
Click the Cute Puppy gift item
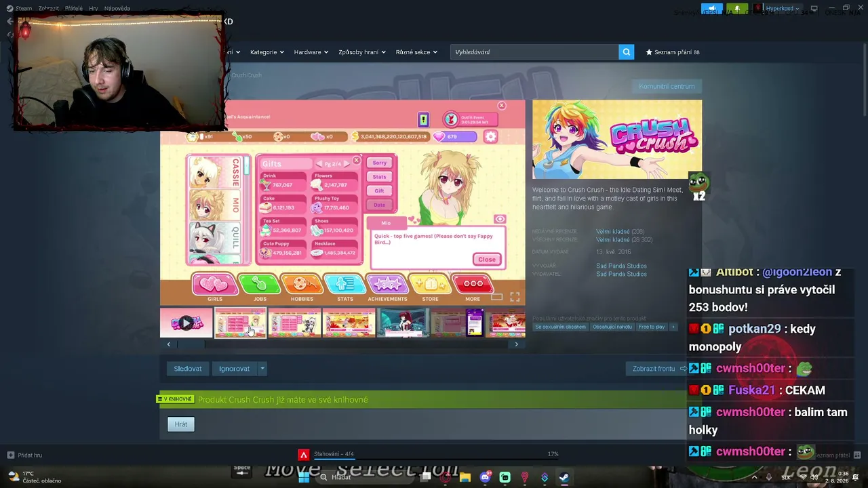pos(282,249)
